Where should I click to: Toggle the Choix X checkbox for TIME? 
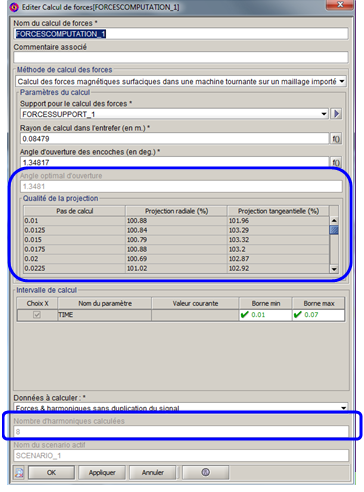[37, 315]
